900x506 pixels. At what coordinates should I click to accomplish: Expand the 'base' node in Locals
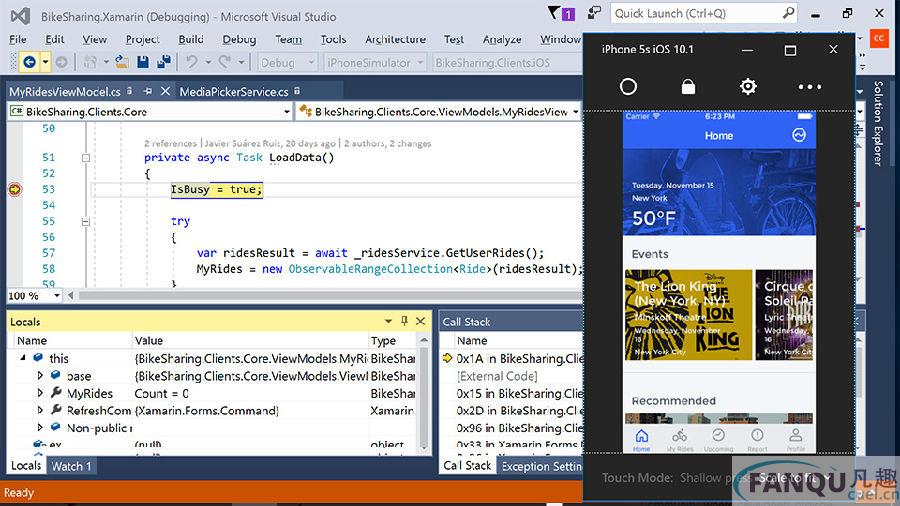click(x=40, y=375)
